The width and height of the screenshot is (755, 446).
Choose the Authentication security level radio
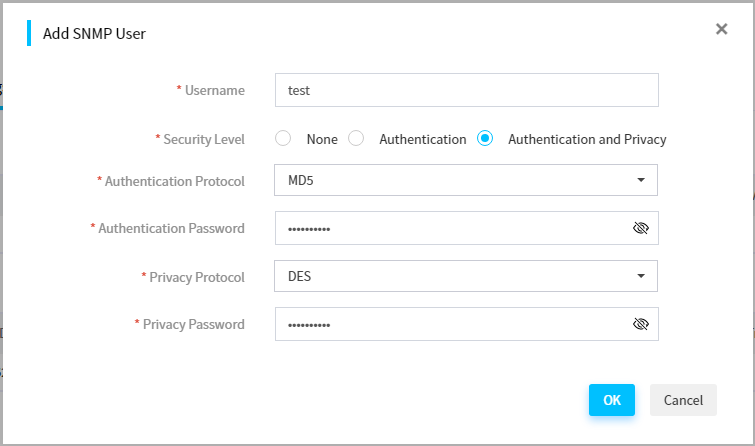click(356, 138)
